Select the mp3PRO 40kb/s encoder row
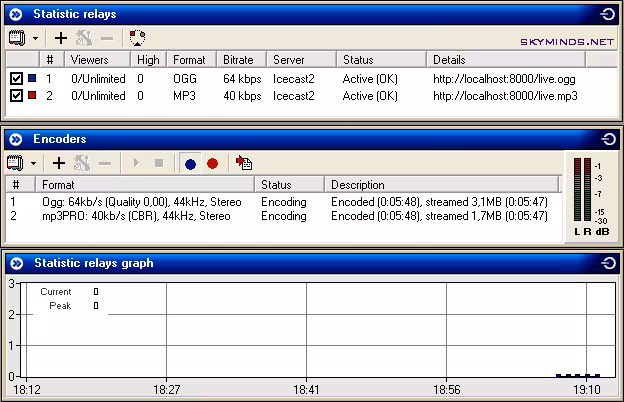Screen dimensions: 624x402 coord(283,216)
